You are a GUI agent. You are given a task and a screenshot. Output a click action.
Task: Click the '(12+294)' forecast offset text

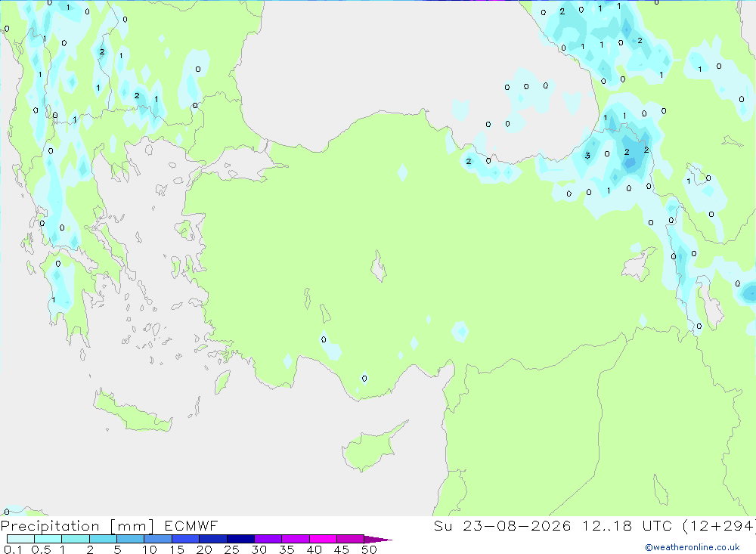click(x=719, y=526)
